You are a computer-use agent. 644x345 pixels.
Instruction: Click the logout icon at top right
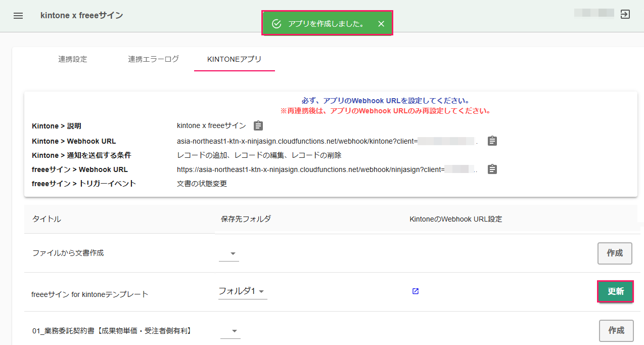(x=625, y=14)
